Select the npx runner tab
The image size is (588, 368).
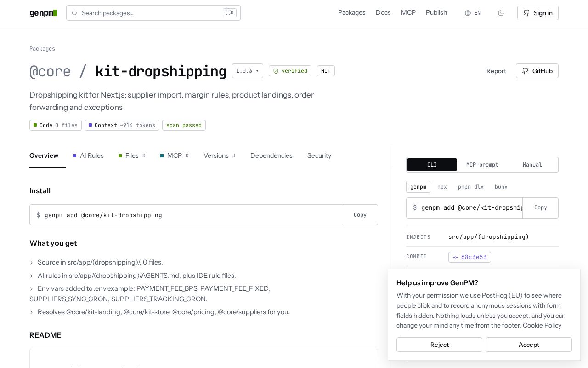[x=442, y=187]
